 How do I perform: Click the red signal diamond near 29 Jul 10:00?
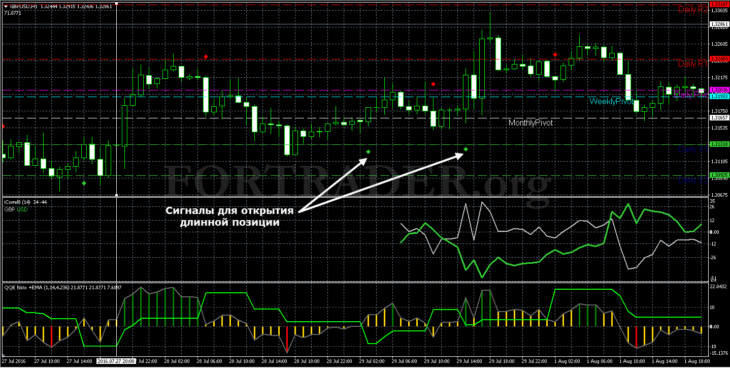433,84
